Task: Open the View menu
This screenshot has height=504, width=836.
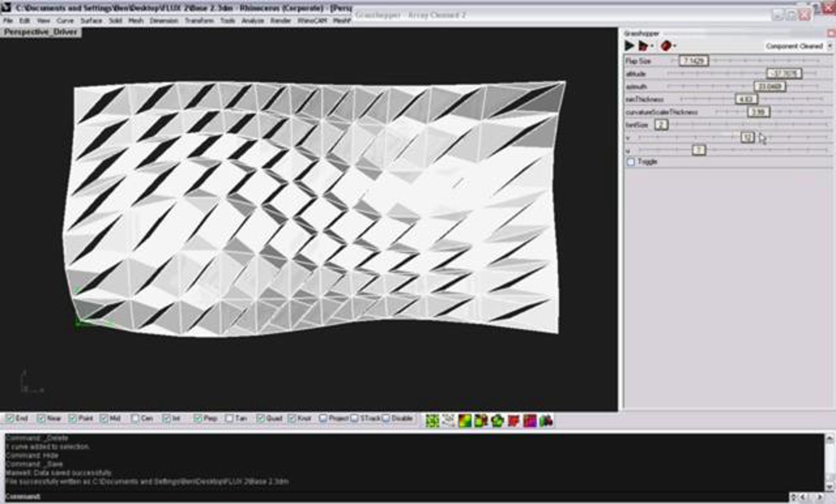Action: point(43,21)
